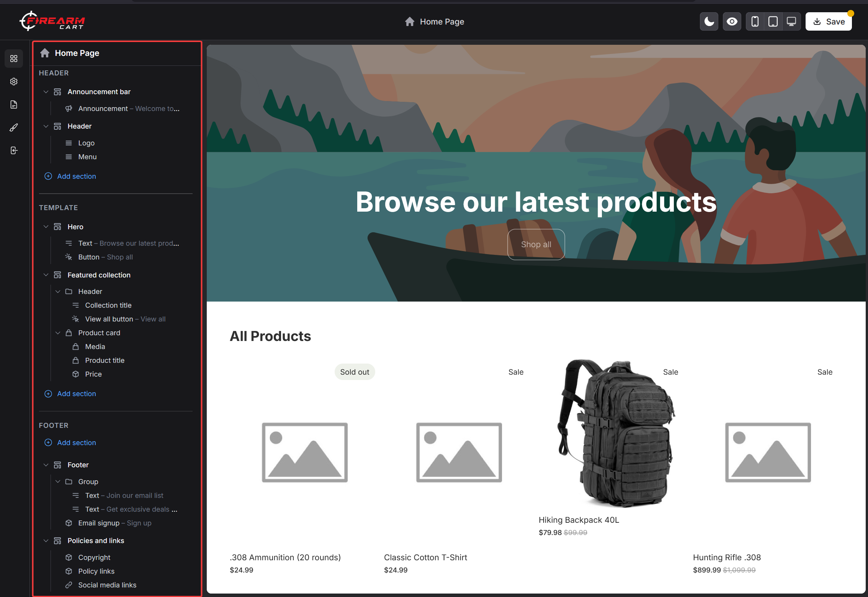Screen dimensions: 868x597
Task: Open the paintbrush styling icon
Action: pyautogui.click(x=14, y=127)
